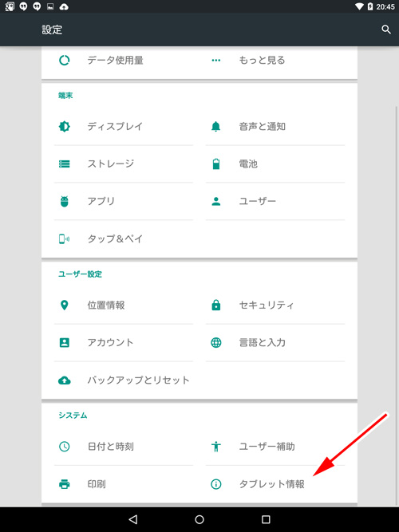Select 日付と時刻 setting

tap(124, 447)
